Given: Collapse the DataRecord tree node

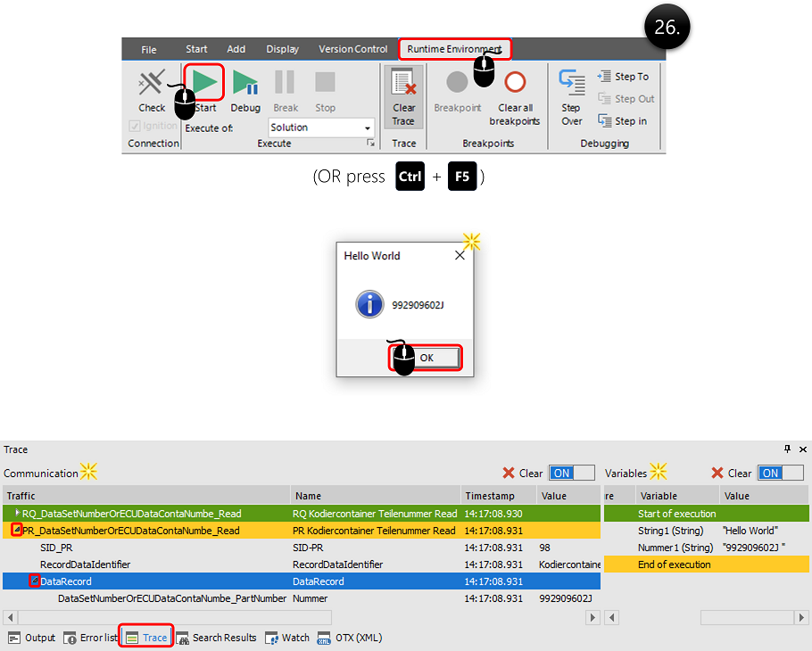Looking at the screenshot, I should pos(34,581).
